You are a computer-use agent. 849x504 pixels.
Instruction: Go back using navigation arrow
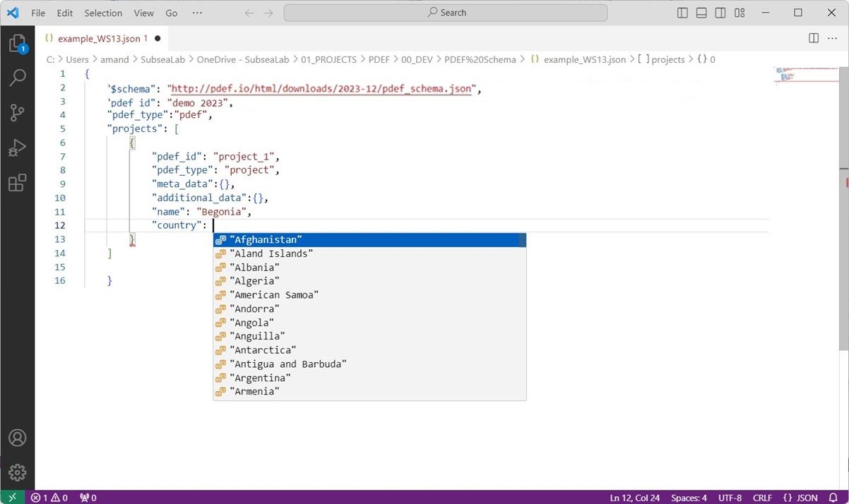[249, 13]
